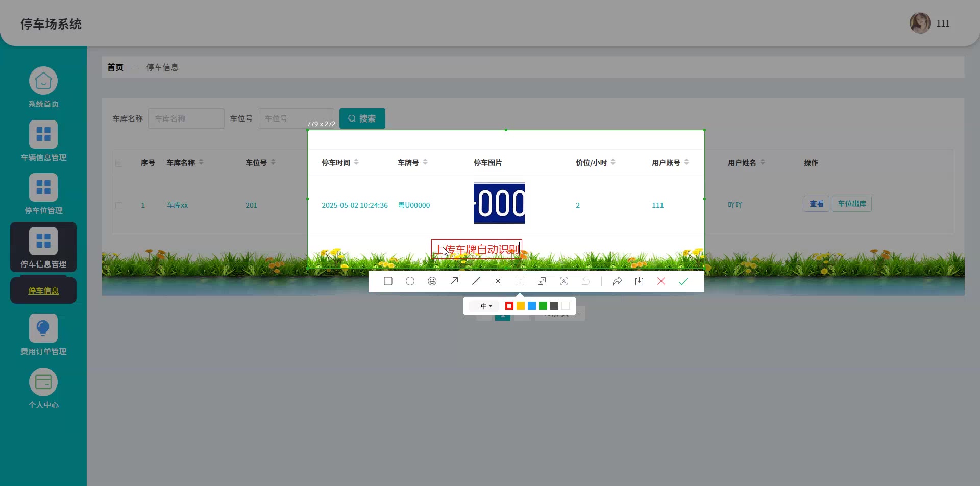Screen dimensions: 980x486
Task: Sort by 用户姓名 column
Action: 763,162
